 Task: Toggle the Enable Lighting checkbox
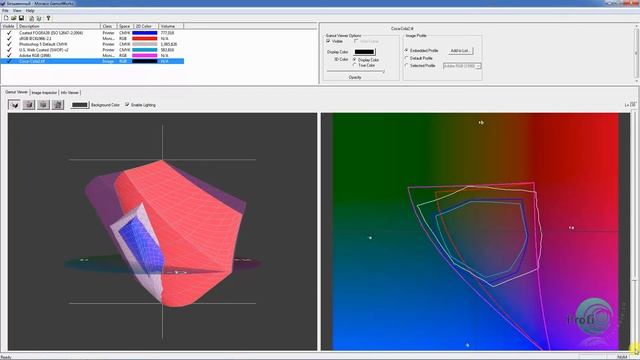[127, 105]
